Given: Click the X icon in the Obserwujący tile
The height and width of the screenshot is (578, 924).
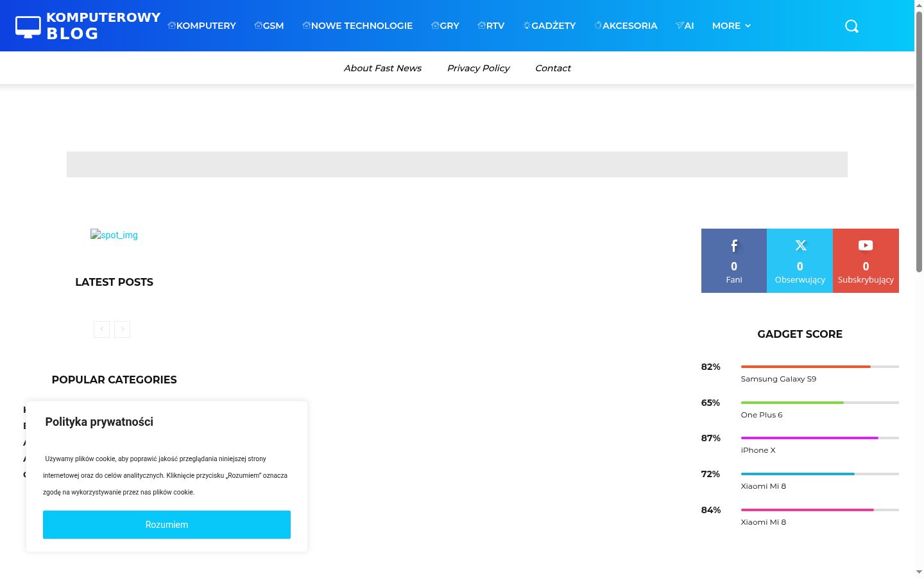Looking at the screenshot, I should point(800,245).
